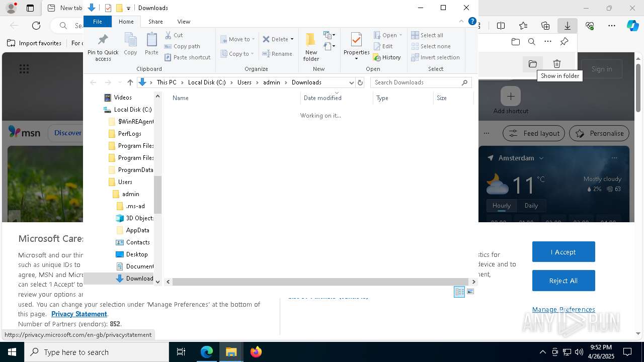The width and height of the screenshot is (644, 362).
Task: Open Task View on taskbar
Action: click(x=181, y=352)
